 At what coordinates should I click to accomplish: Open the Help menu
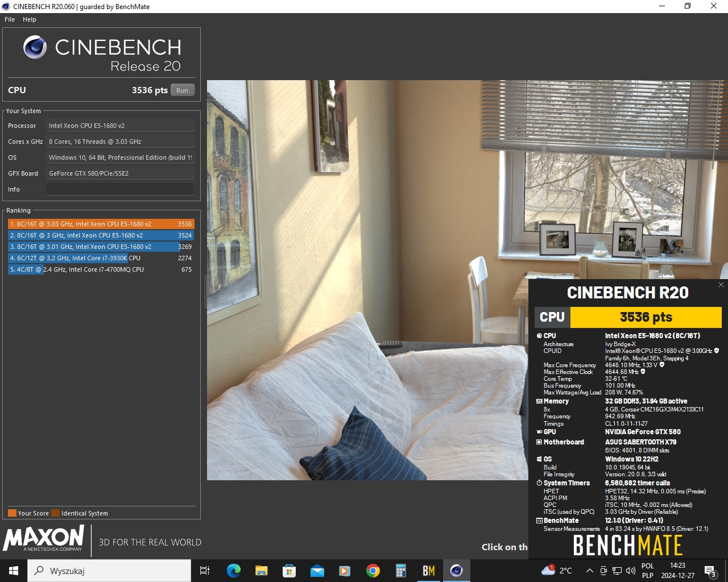coord(30,19)
